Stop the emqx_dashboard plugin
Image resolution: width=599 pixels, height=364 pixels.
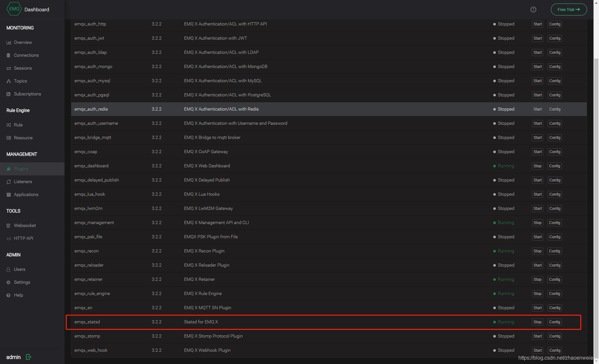click(x=537, y=166)
